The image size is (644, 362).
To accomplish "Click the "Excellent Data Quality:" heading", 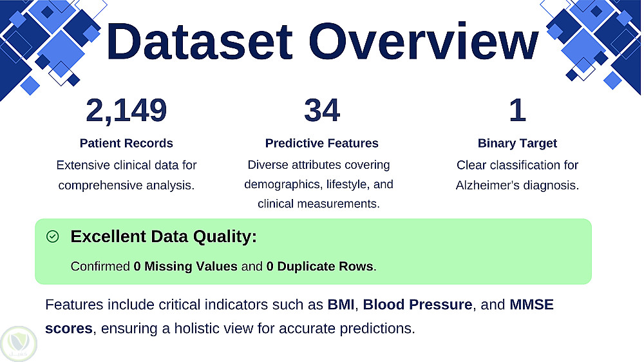I will 164,236.
